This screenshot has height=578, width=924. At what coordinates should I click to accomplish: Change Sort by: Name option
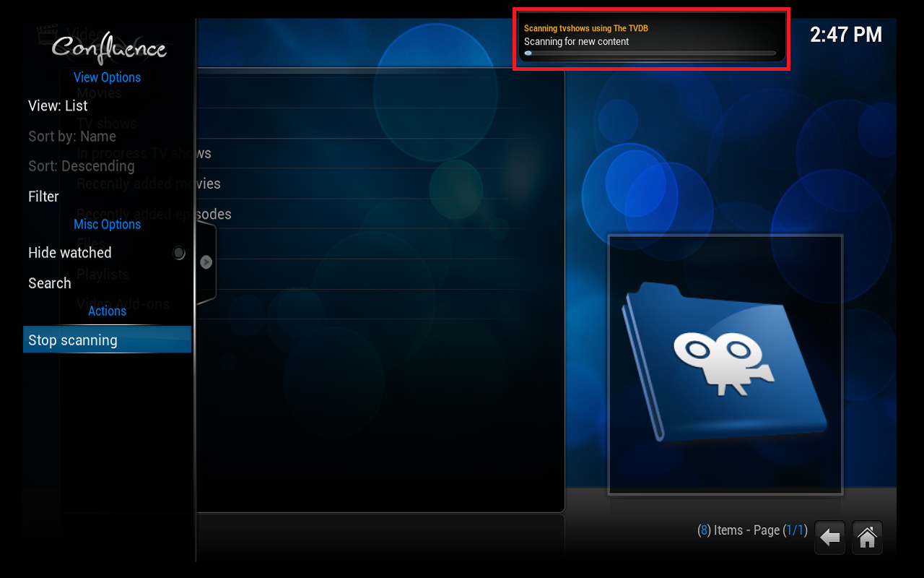(x=107, y=136)
